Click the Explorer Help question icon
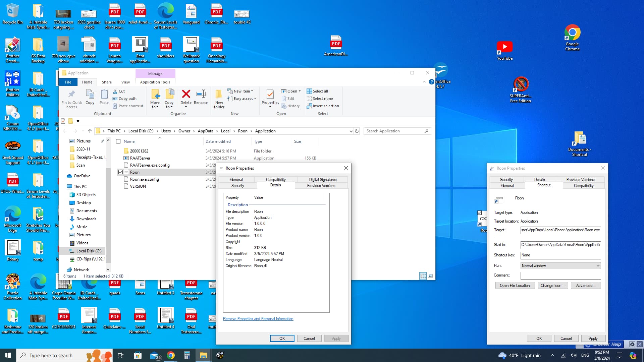 click(x=432, y=82)
